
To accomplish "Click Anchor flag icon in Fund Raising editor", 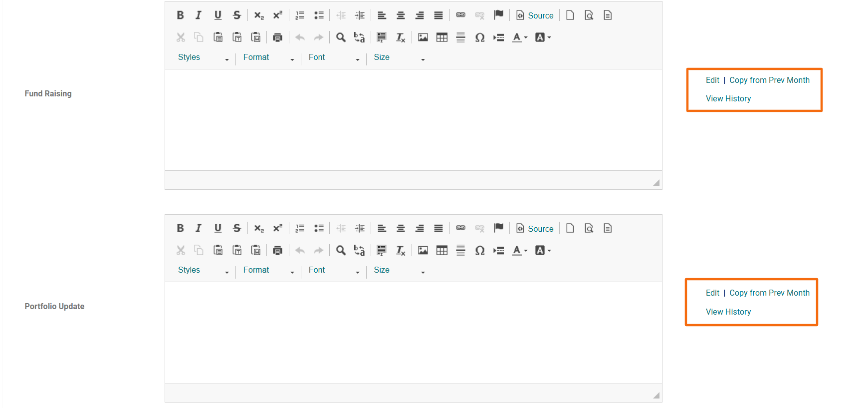I will (x=498, y=15).
